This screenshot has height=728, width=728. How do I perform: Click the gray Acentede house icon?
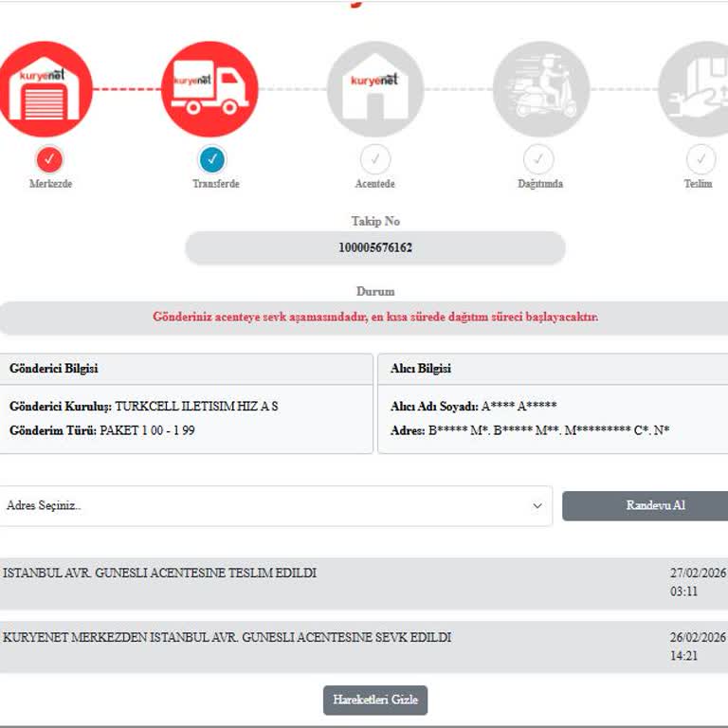click(375, 89)
